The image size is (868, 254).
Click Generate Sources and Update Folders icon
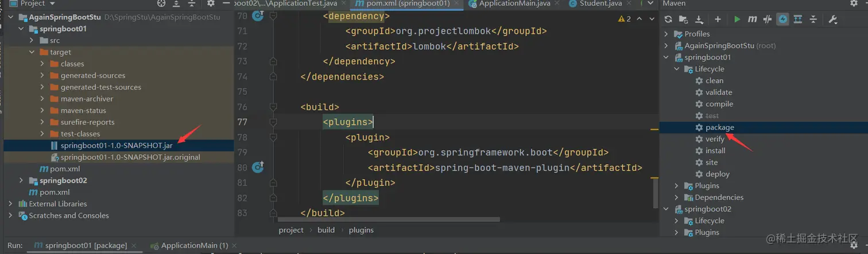[x=684, y=19]
